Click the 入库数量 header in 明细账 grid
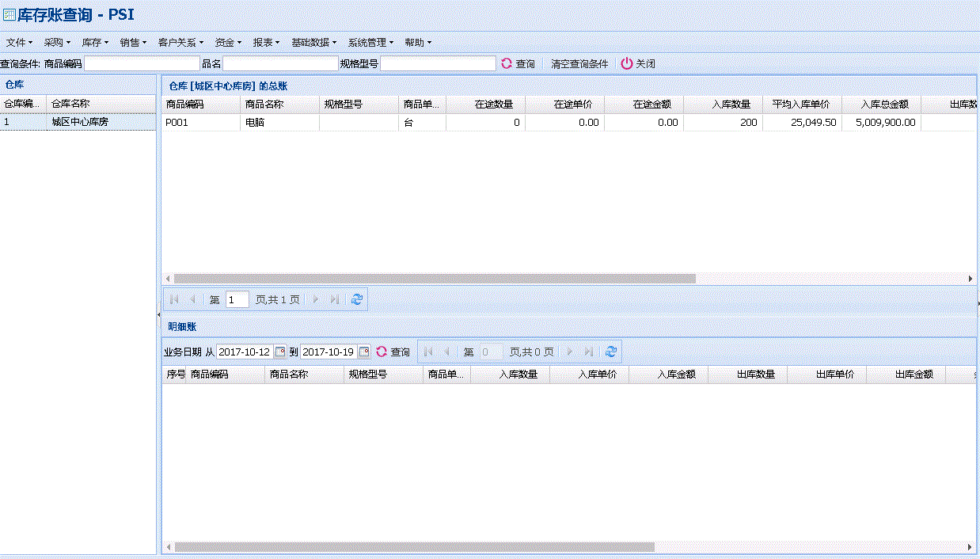 point(510,375)
